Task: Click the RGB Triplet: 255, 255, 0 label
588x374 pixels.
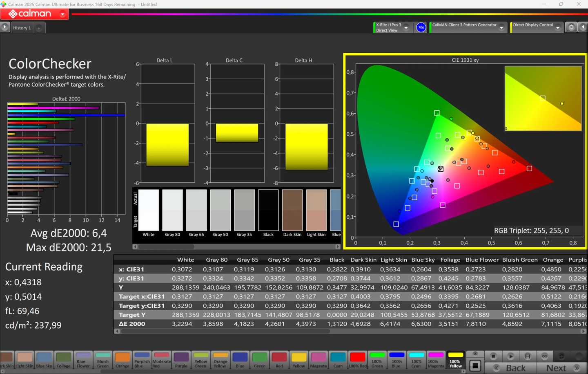Action: (531, 231)
